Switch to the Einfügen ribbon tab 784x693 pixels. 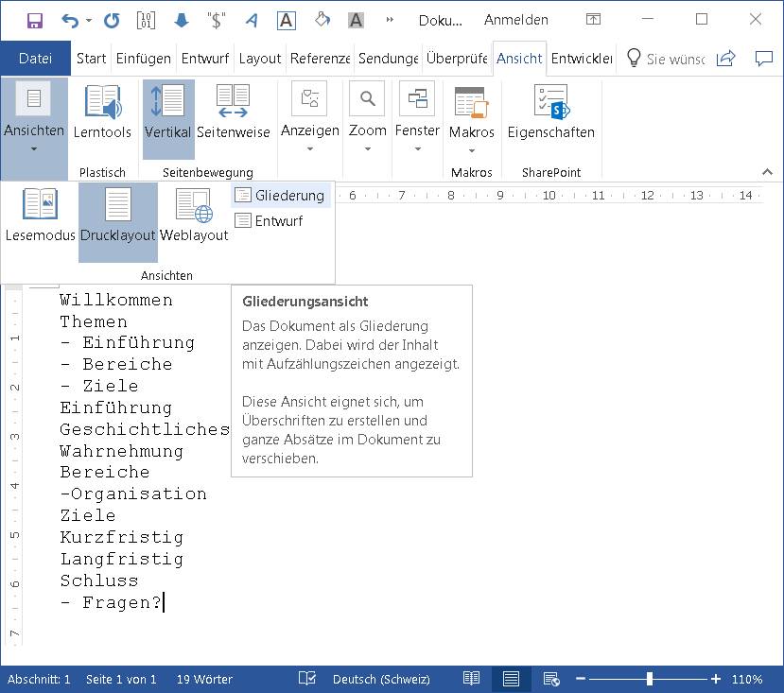[x=143, y=58]
